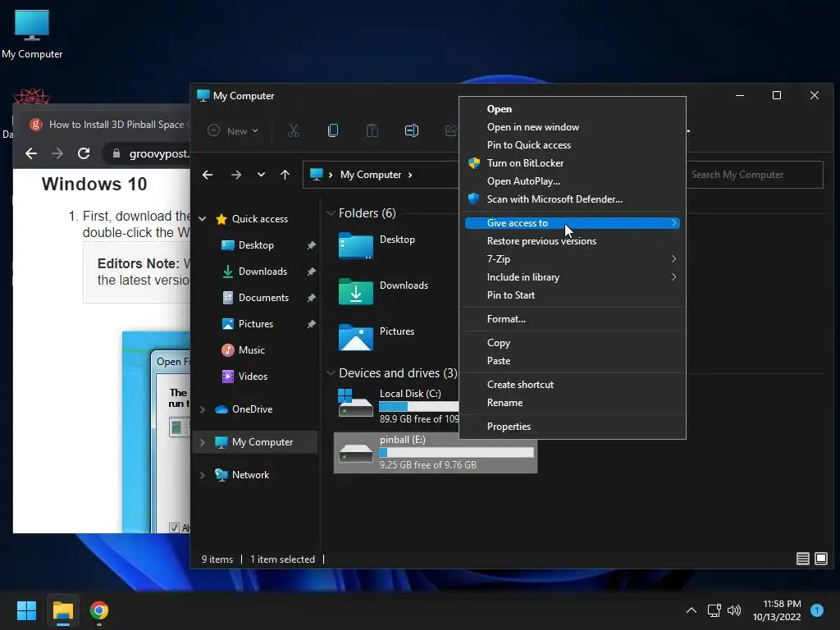Choose Open AutoPlay... menu entry

point(573,181)
